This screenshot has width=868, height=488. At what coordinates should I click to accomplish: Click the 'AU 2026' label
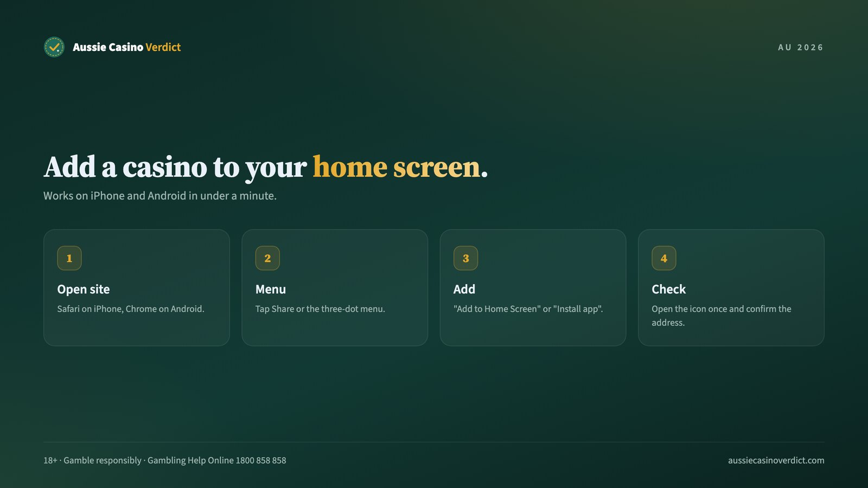(801, 48)
